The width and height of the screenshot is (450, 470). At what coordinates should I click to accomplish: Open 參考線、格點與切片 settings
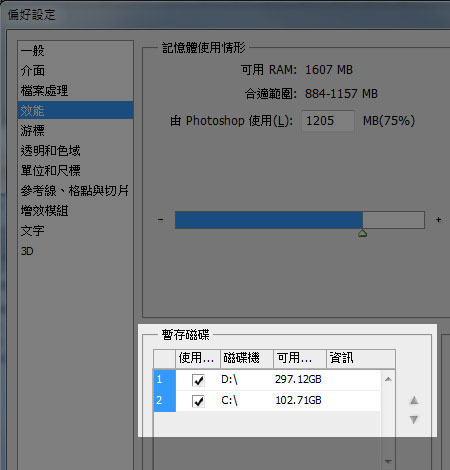(x=75, y=191)
